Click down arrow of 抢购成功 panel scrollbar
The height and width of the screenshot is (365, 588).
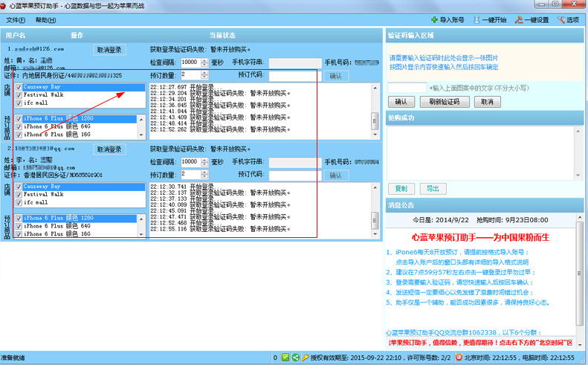pos(578,175)
